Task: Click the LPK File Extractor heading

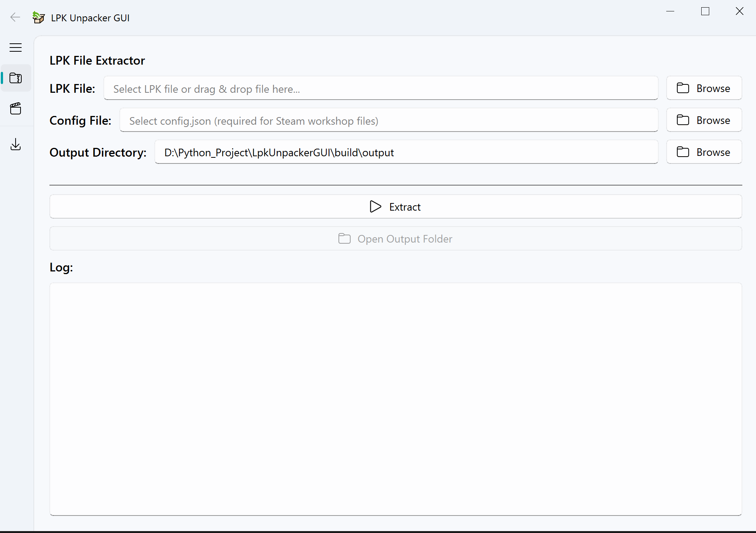Action: (x=97, y=60)
